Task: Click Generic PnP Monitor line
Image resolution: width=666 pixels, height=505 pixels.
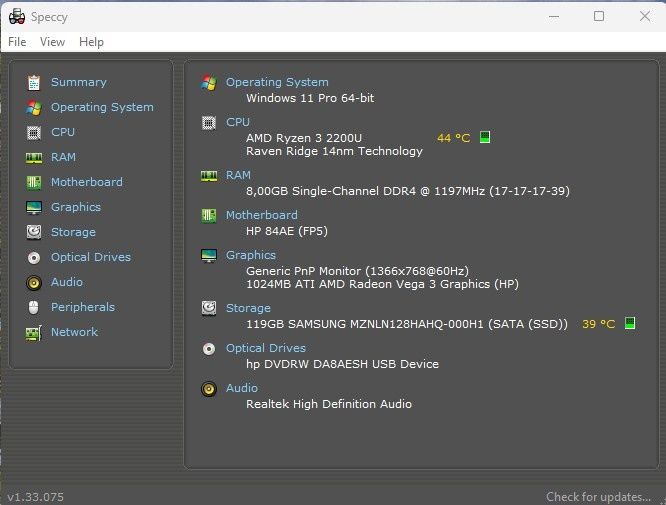Action: pyautogui.click(x=357, y=271)
